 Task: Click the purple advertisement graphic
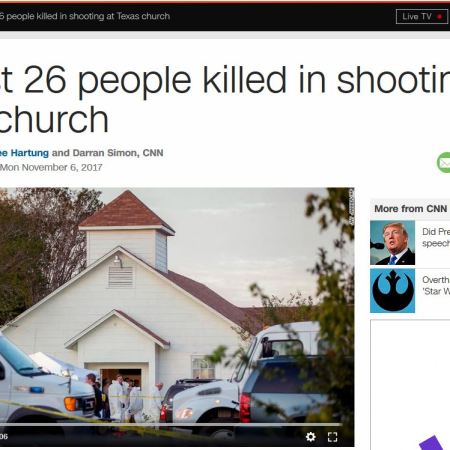point(432,443)
